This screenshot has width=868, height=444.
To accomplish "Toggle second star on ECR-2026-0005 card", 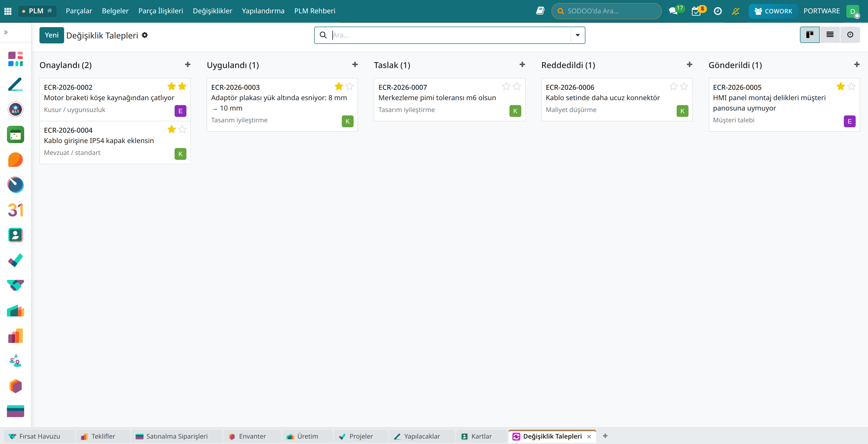I will click(851, 87).
